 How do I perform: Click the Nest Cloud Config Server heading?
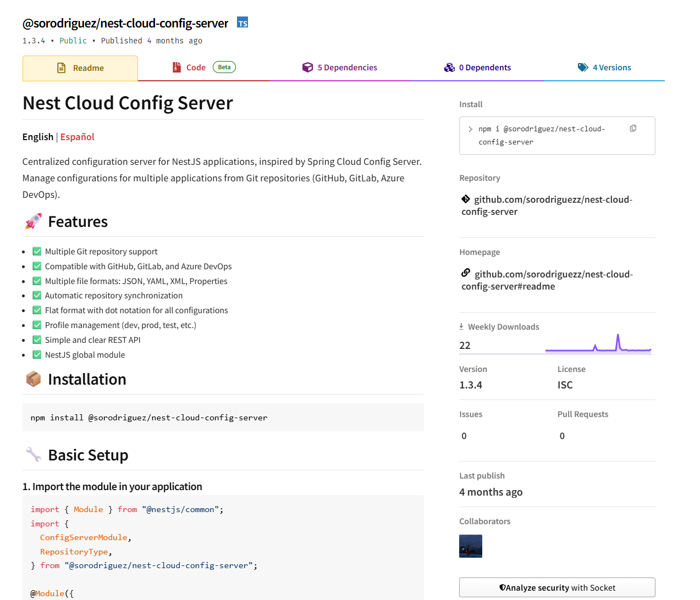[x=128, y=103]
